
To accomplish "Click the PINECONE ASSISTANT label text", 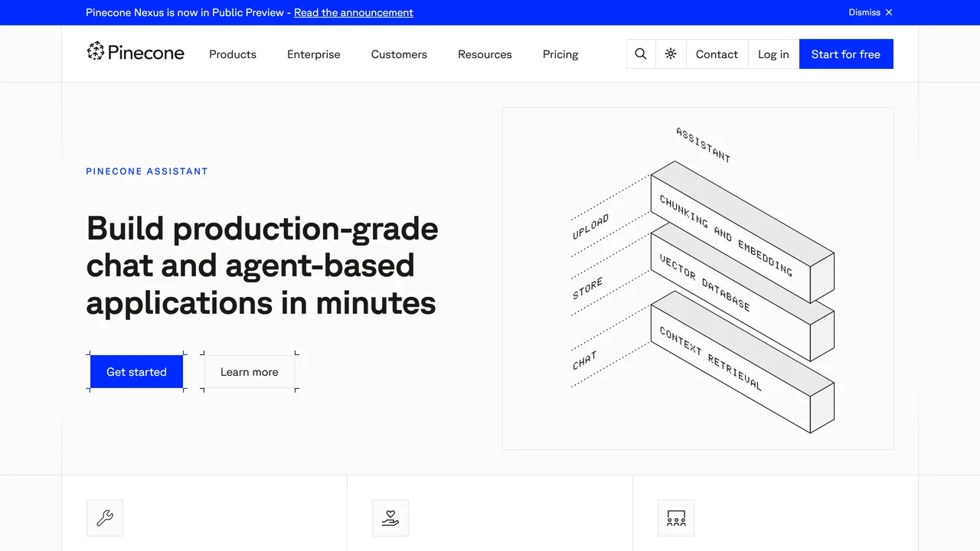I will pos(147,171).
